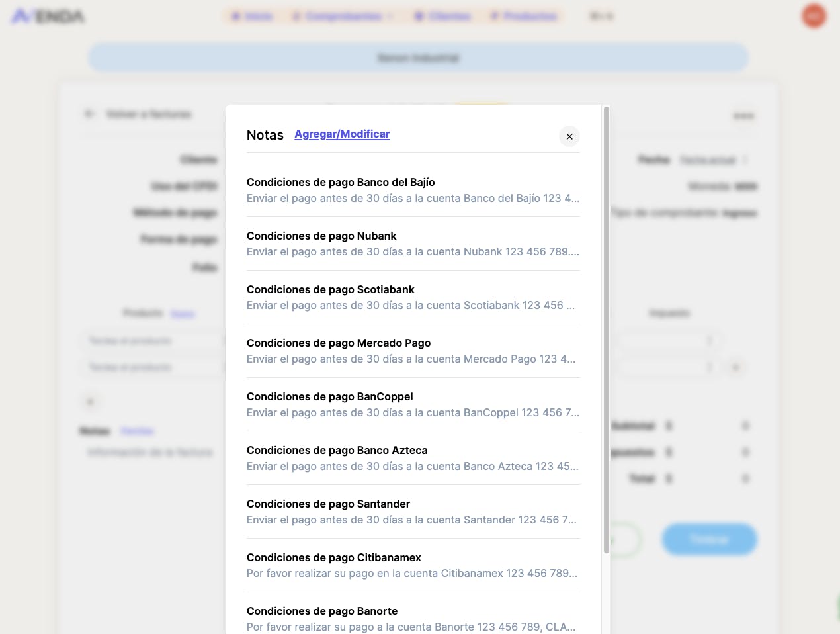The width and height of the screenshot is (840, 634).
Task: Select note Condiciones de pago Scotiabank
Action: tap(413, 297)
